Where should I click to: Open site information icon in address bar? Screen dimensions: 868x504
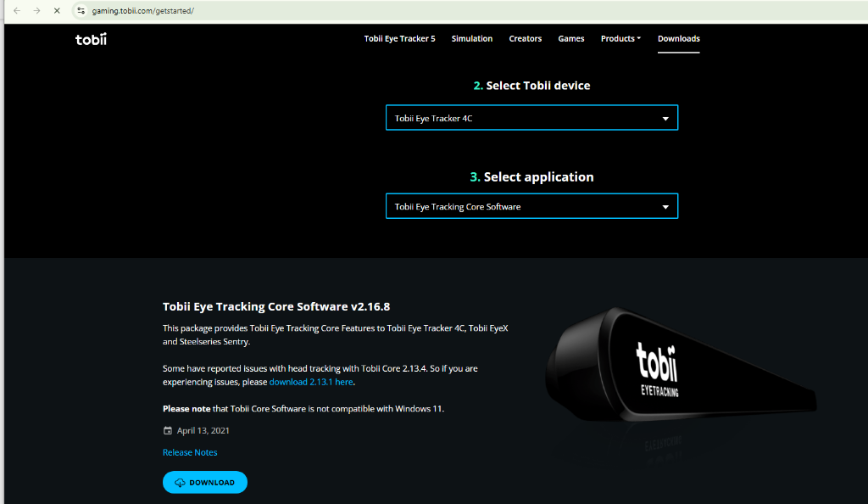click(81, 10)
